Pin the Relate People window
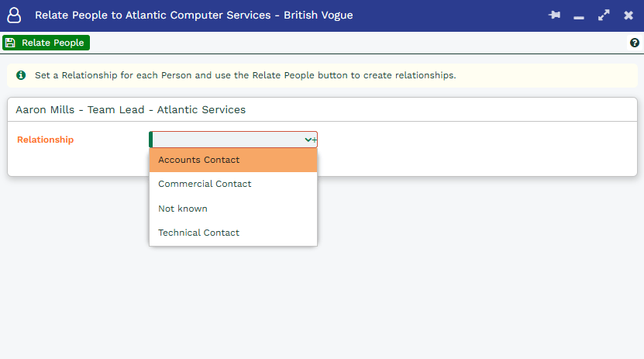 tap(554, 16)
